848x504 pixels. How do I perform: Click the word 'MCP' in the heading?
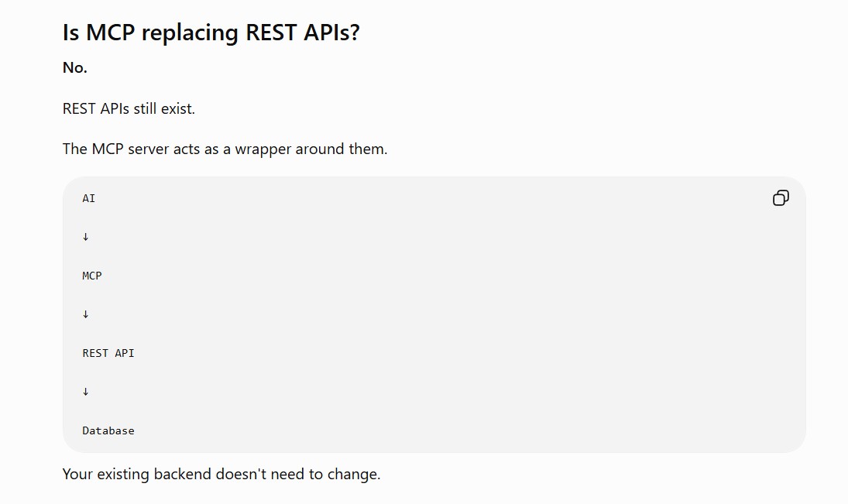[x=110, y=33]
